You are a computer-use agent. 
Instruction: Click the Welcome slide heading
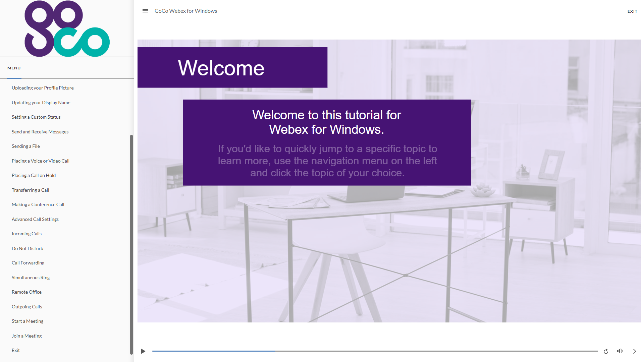(221, 68)
